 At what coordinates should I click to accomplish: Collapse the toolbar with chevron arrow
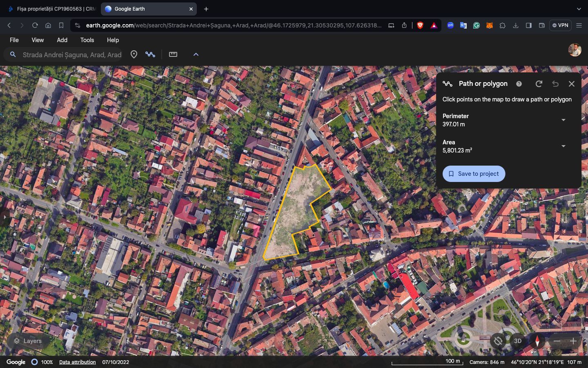pos(196,54)
